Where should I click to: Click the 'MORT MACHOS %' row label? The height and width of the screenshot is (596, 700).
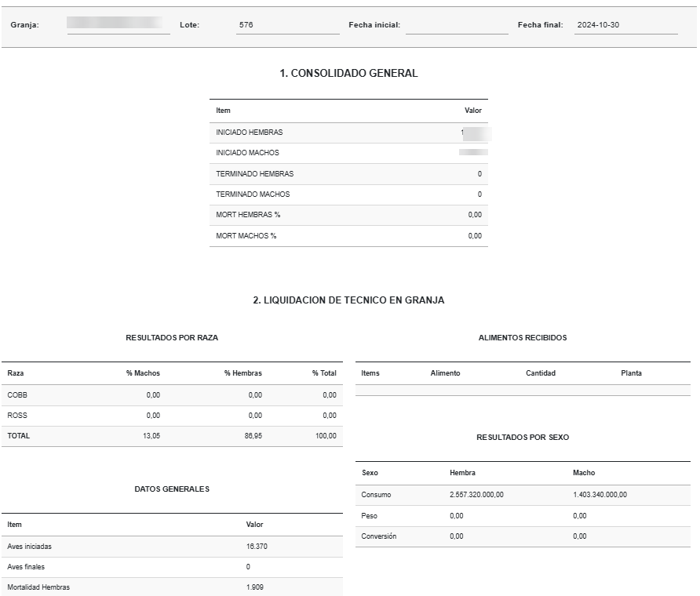click(246, 236)
